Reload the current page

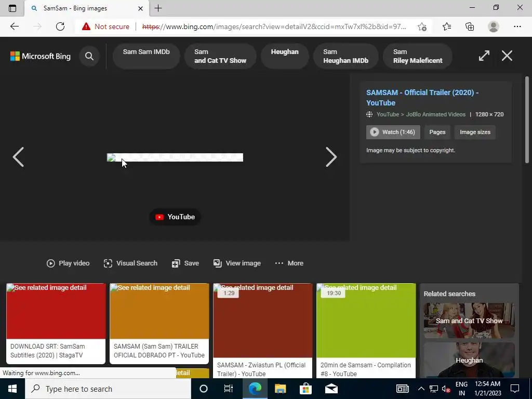pyautogui.click(x=60, y=26)
